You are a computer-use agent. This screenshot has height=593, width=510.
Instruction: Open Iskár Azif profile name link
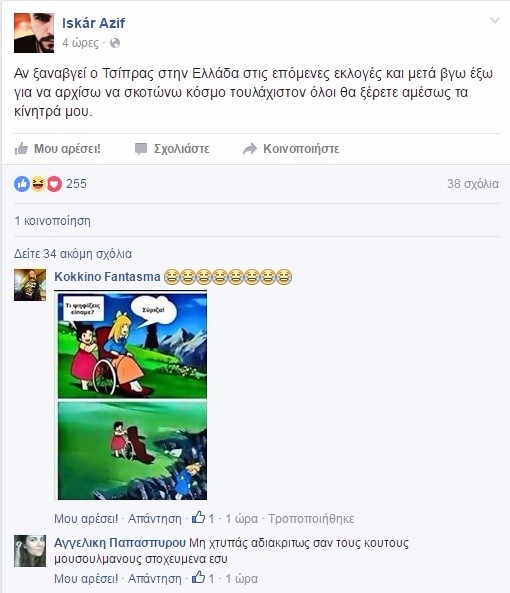[93, 23]
